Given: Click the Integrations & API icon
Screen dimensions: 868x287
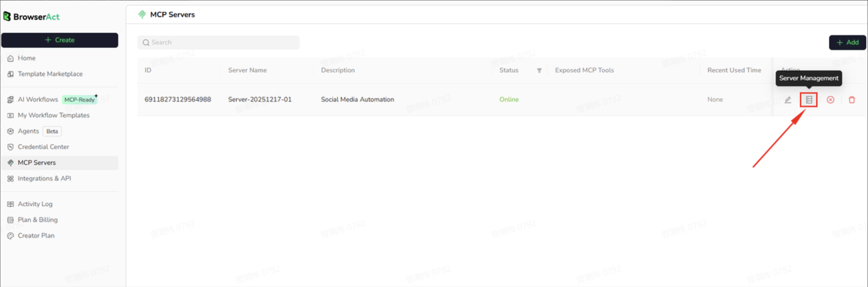Looking at the screenshot, I should coord(10,179).
